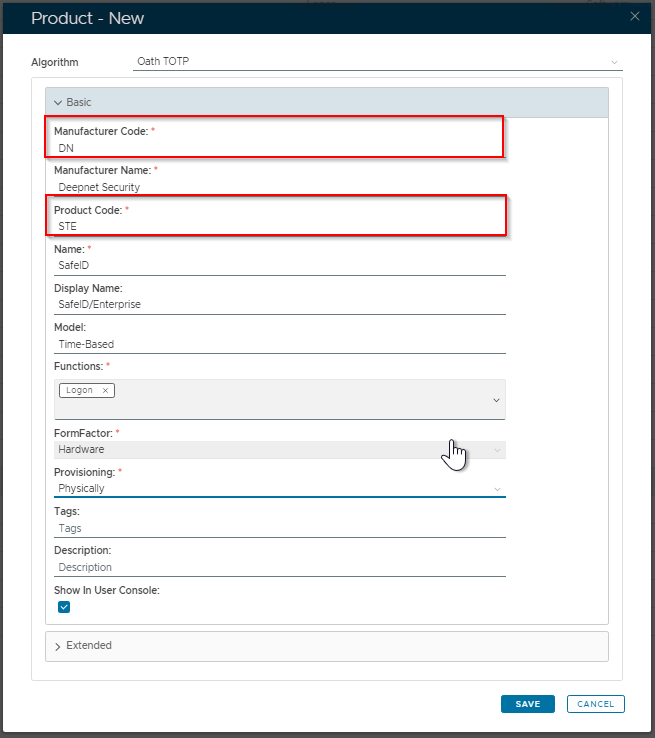The height and width of the screenshot is (738, 655).
Task: Edit the Display Name field
Action: [x=280, y=305]
